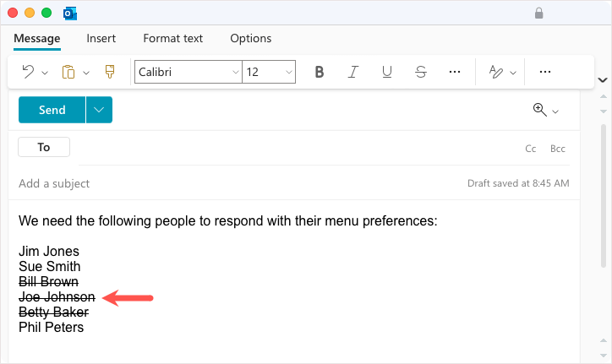Open the Calibri font name dropdown

(235, 73)
